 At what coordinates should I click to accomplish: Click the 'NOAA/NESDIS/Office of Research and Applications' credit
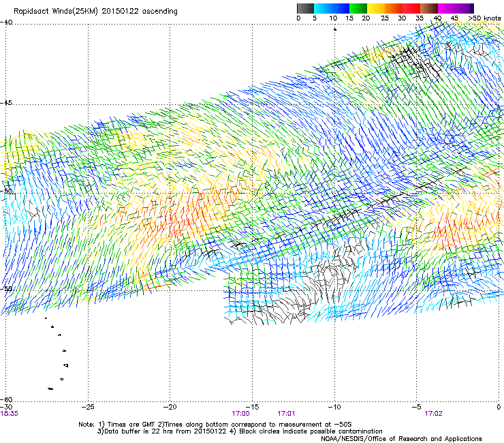coord(401,439)
